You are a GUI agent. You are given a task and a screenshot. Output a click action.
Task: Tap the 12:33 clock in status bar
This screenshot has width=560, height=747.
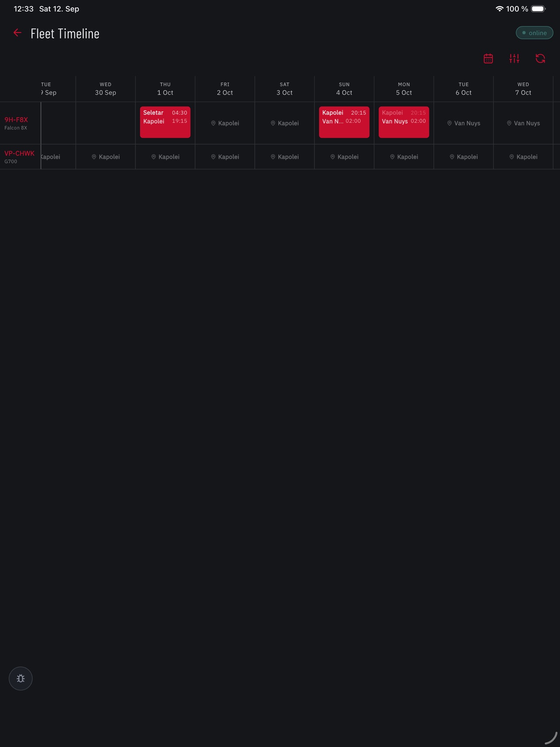tap(23, 9)
